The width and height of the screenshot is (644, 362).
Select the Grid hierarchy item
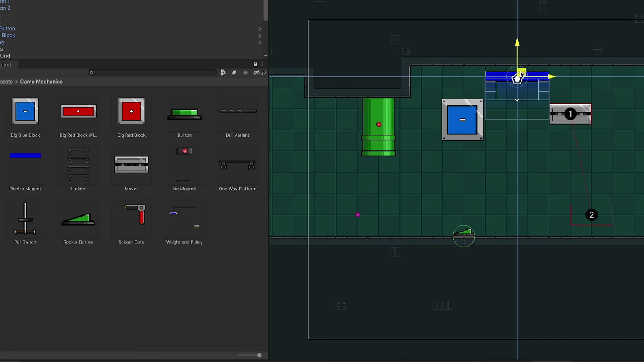5,56
